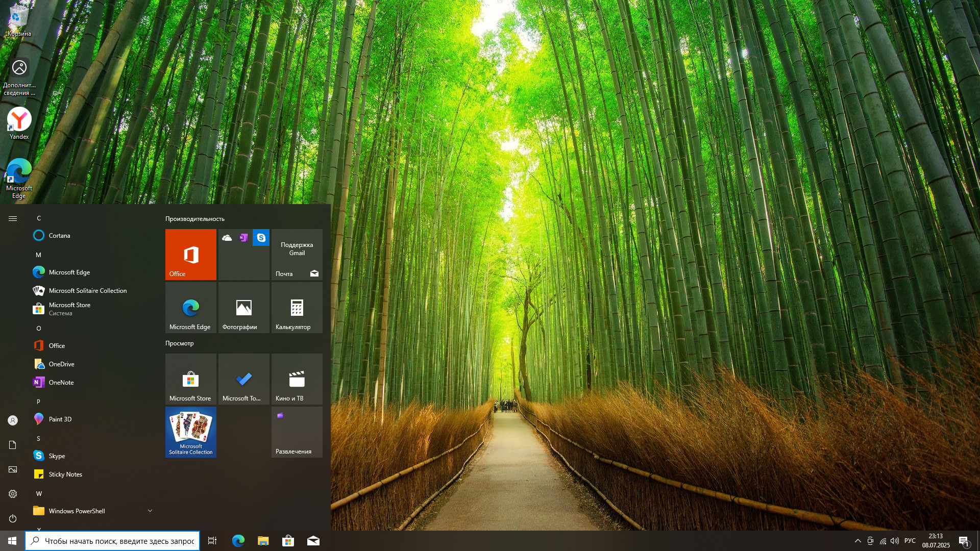Expand the Start menu hamburger navigation

tap(13, 218)
